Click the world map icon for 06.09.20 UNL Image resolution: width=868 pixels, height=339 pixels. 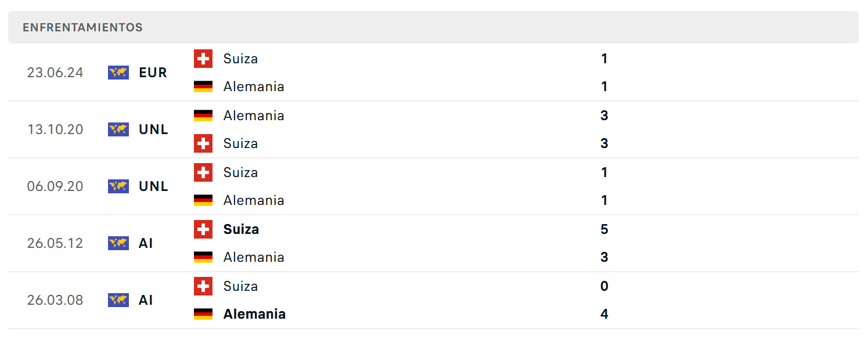tap(118, 186)
